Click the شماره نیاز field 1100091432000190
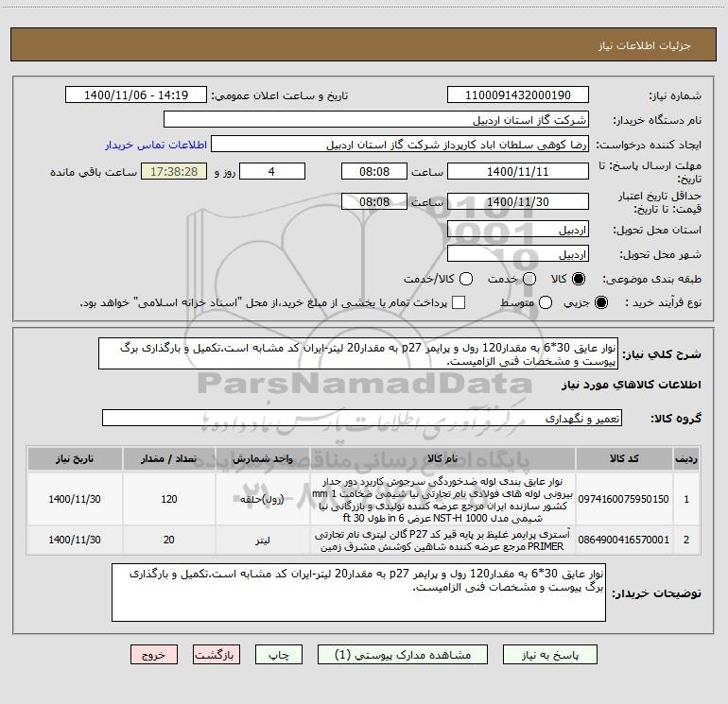 click(518, 95)
